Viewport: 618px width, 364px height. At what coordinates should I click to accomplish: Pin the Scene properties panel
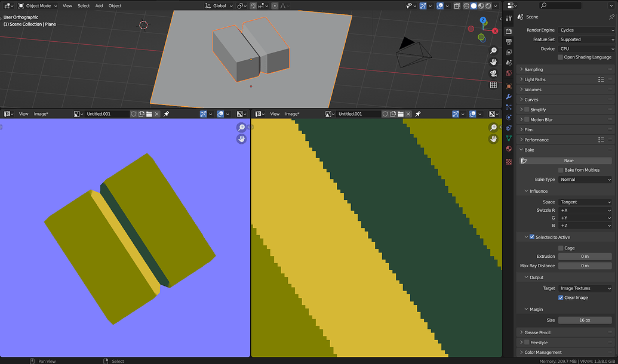(x=611, y=17)
